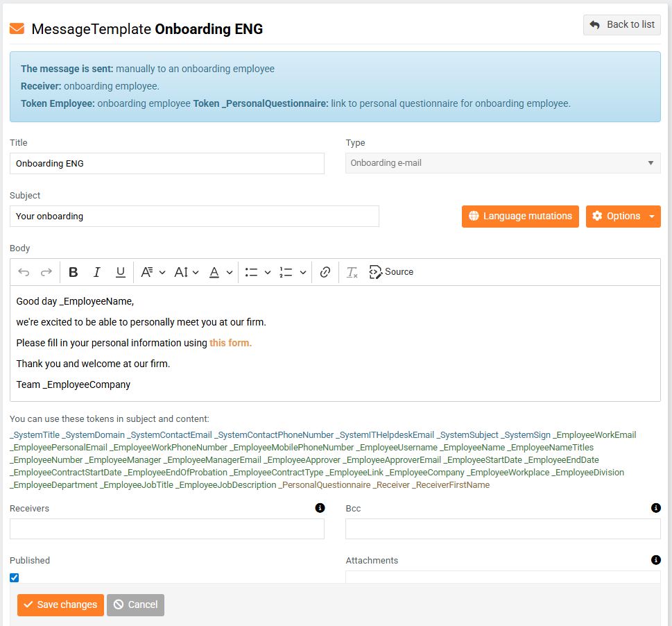This screenshot has height=626, width=672.
Task: Go Back to list
Action: [x=622, y=25]
